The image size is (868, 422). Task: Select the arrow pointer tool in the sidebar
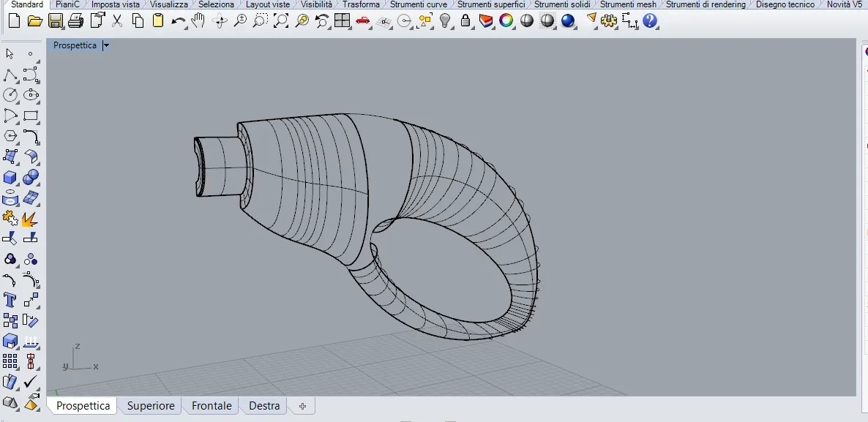point(10,53)
